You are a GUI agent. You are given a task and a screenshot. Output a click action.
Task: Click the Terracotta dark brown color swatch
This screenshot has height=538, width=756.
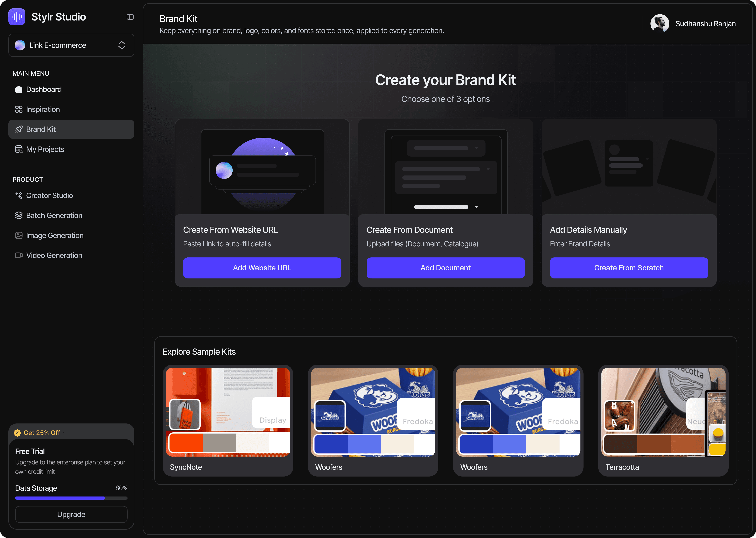tap(621, 444)
